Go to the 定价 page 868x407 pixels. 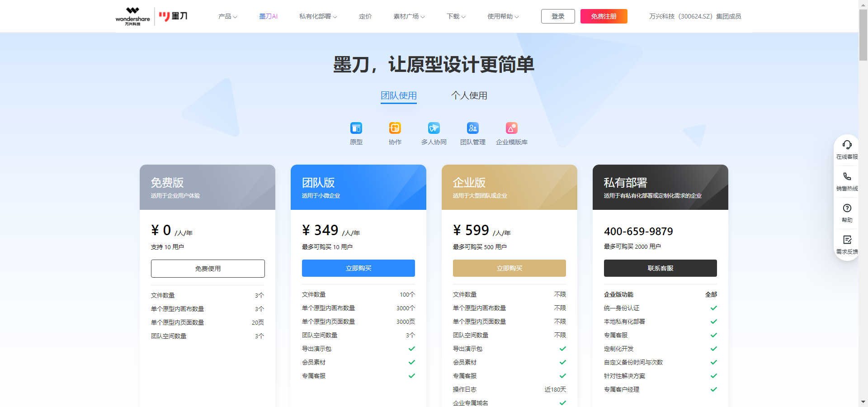[365, 16]
